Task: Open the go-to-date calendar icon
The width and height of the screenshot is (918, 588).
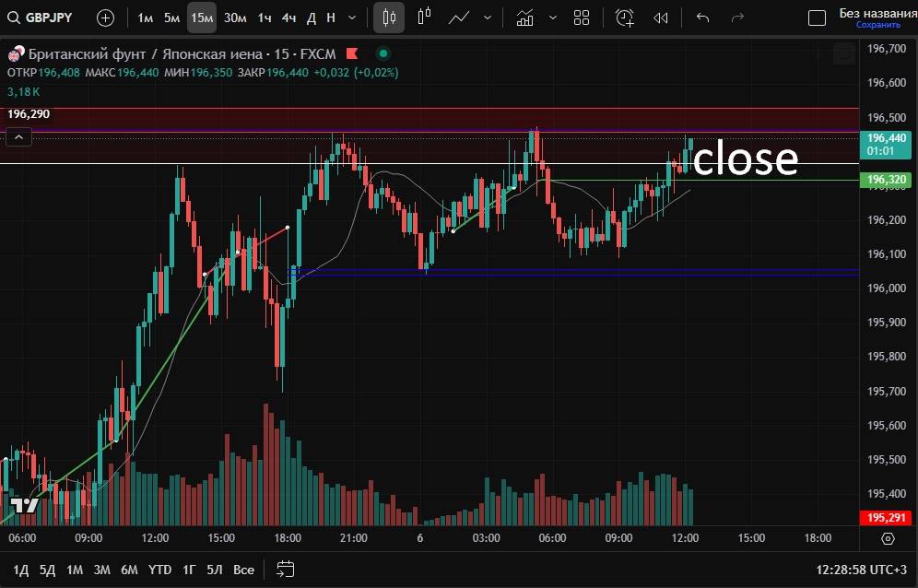Action: tap(286, 569)
